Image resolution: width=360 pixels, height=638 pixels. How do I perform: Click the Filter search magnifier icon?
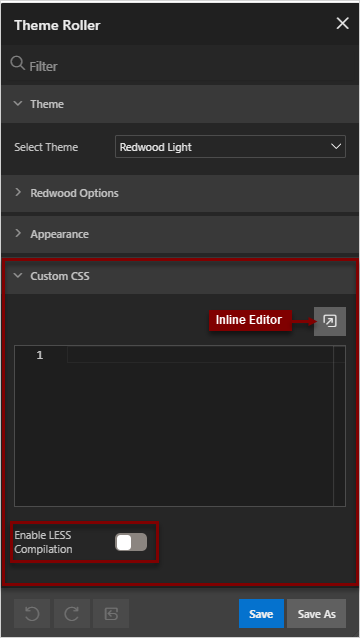pyautogui.click(x=17, y=64)
